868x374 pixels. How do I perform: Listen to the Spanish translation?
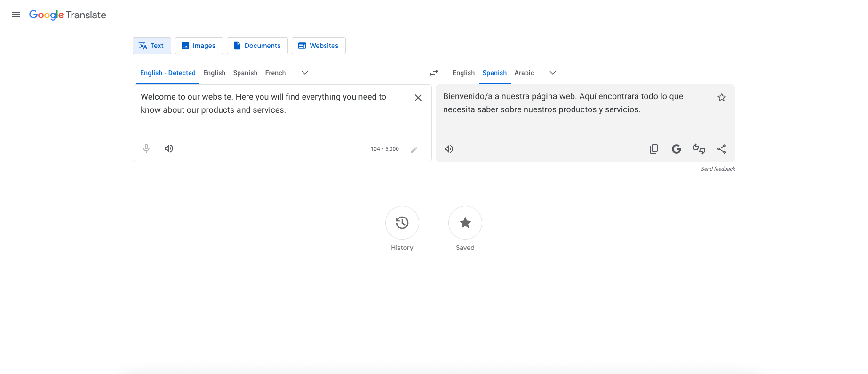click(x=449, y=149)
